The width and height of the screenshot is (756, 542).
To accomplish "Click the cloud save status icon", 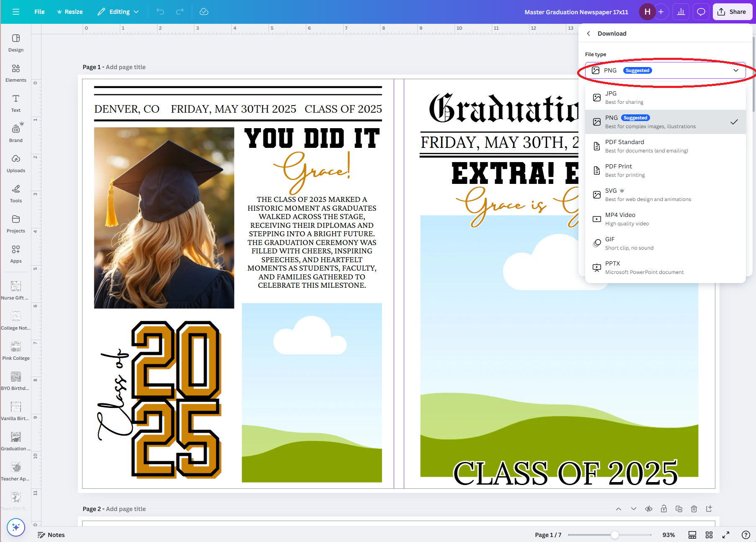I will coord(204,12).
